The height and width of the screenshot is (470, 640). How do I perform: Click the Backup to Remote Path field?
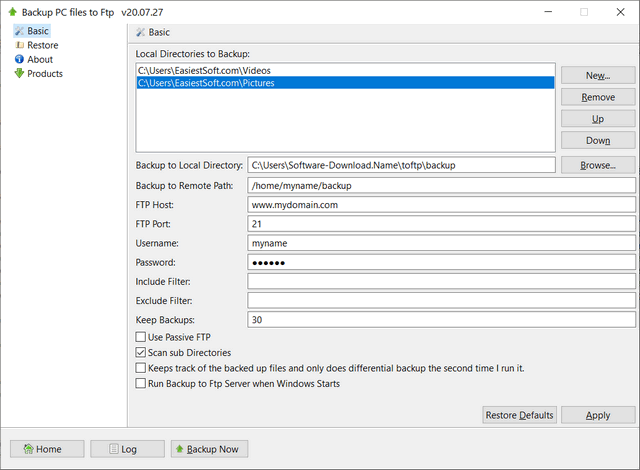(x=441, y=186)
